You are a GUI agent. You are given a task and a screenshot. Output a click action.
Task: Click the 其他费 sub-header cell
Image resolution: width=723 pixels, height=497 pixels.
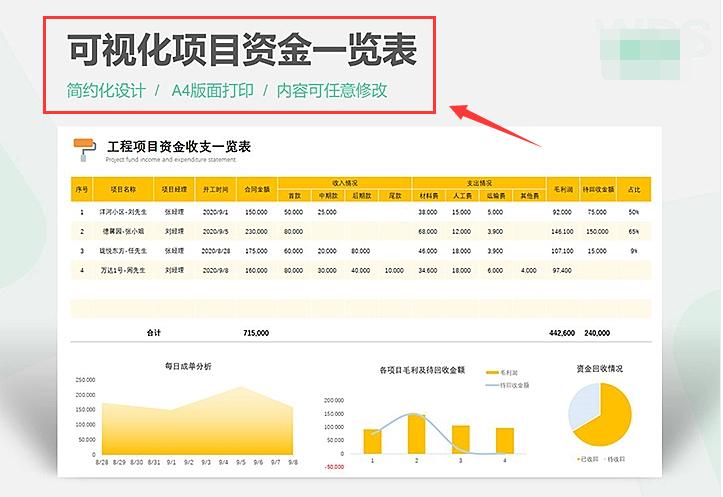529,195
